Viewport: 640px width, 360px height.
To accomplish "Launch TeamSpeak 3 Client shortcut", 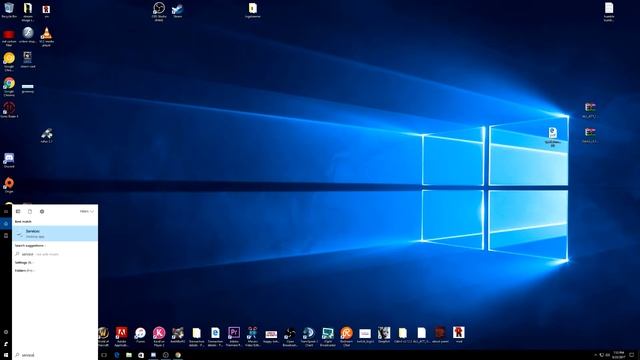I will [309, 336].
